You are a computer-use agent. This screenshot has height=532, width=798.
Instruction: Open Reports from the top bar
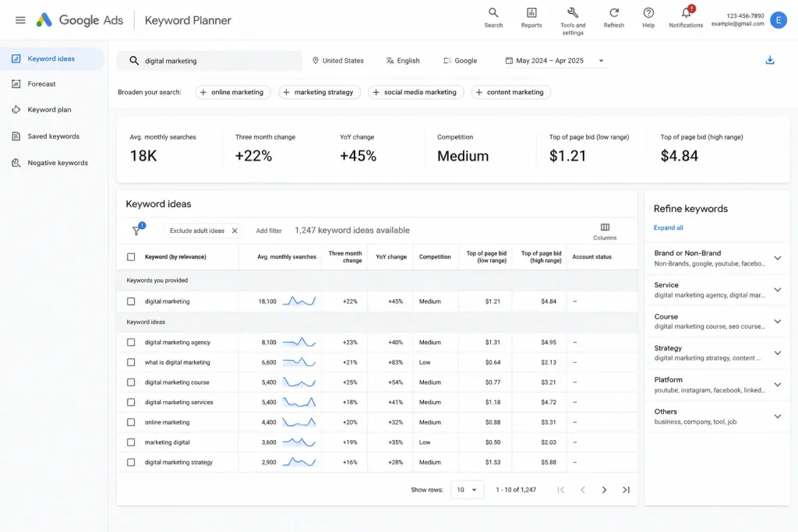click(531, 18)
